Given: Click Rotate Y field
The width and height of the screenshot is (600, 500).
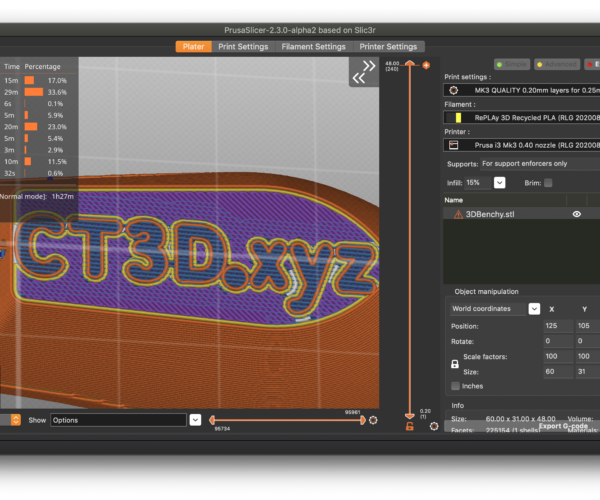Looking at the screenshot, I should coord(588,341).
